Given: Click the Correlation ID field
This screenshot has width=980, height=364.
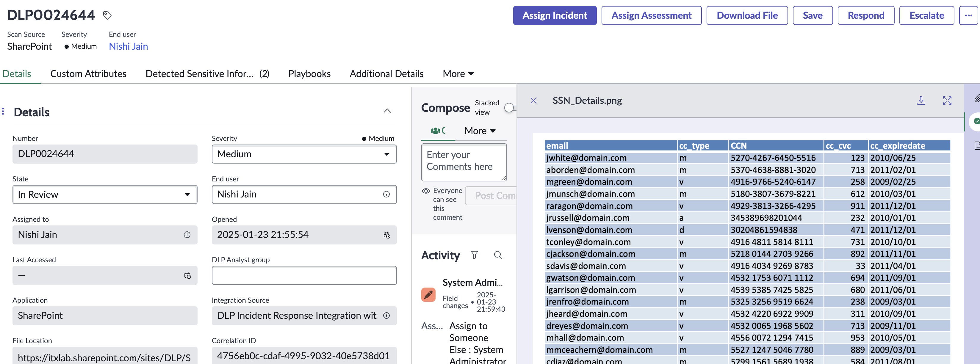Looking at the screenshot, I should (304, 356).
